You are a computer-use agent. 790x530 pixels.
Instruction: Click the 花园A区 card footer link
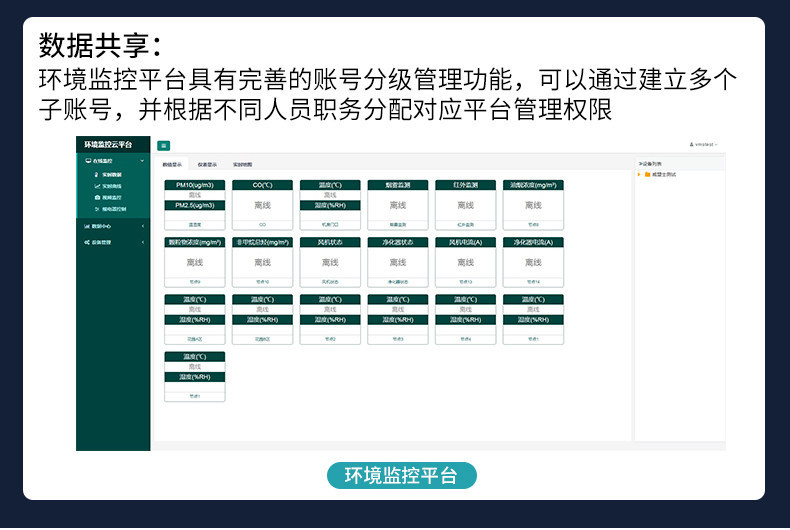[x=194, y=340]
